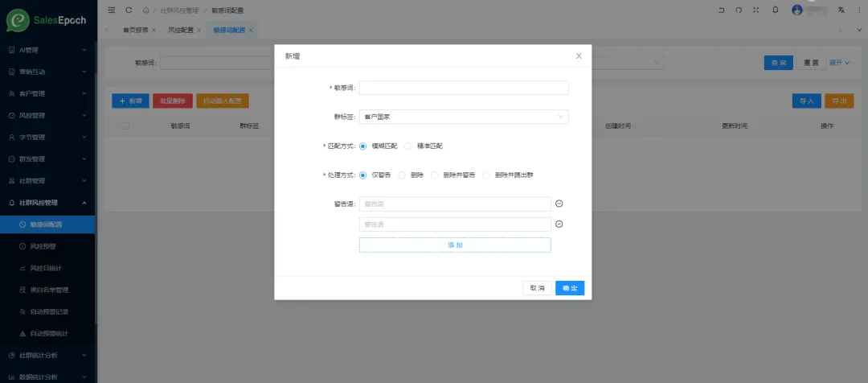
Task: Select the 删除并警告 radio button
Action: [x=435, y=175]
